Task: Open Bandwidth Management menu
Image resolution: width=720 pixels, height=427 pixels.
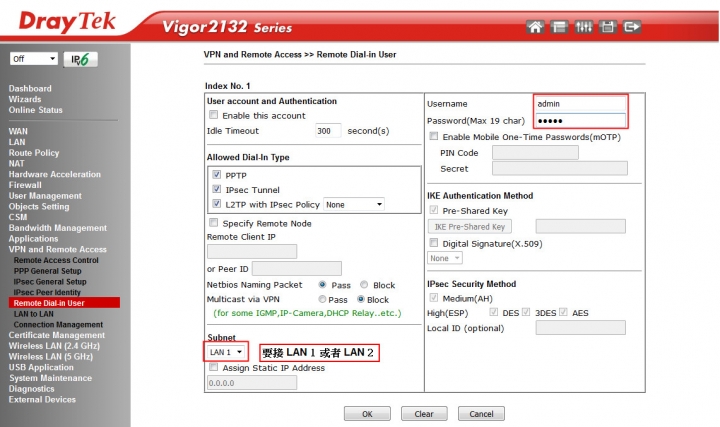Action: click(57, 228)
